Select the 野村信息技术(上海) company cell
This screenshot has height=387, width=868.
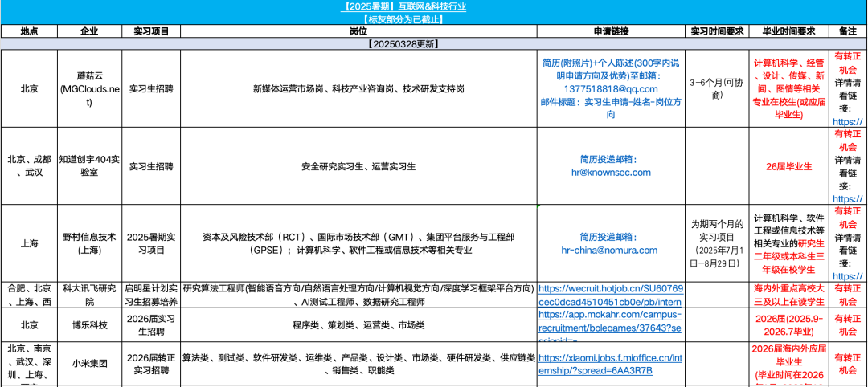pyautogui.click(x=89, y=243)
